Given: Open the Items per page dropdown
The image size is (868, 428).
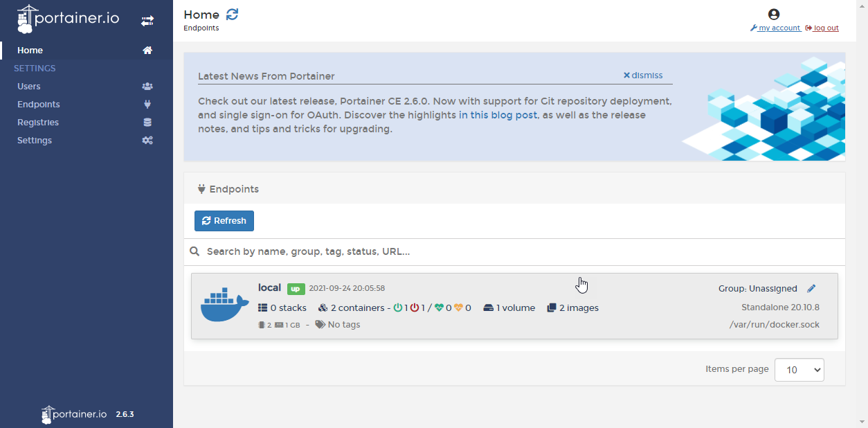Looking at the screenshot, I should [x=799, y=370].
